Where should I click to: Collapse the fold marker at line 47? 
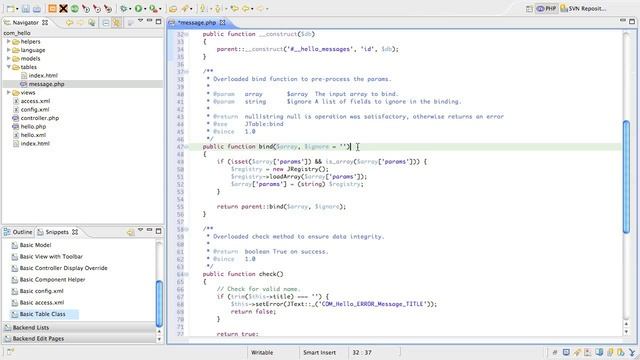coord(187,147)
